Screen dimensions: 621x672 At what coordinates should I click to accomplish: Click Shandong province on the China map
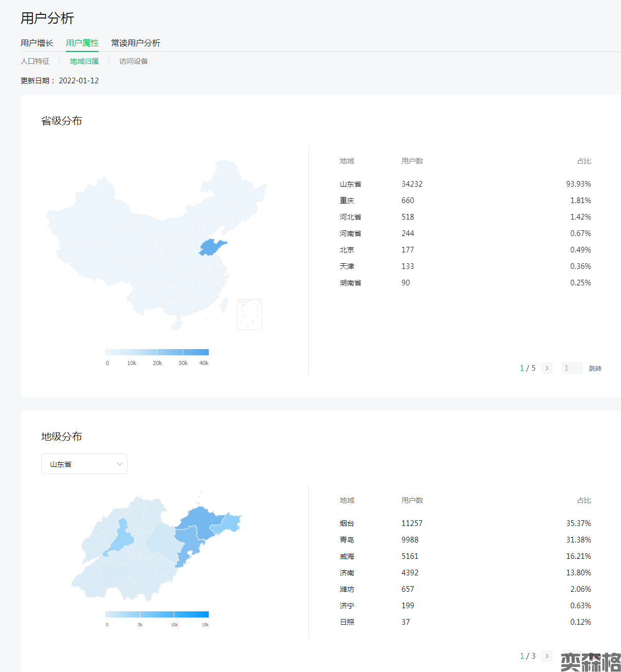pyautogui.click(x=211, y=248)
